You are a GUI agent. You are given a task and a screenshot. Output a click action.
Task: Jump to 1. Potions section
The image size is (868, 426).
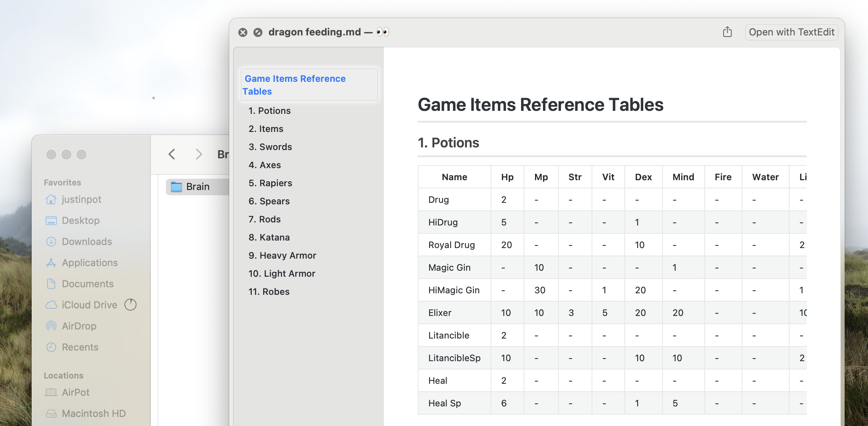point(269,111)
